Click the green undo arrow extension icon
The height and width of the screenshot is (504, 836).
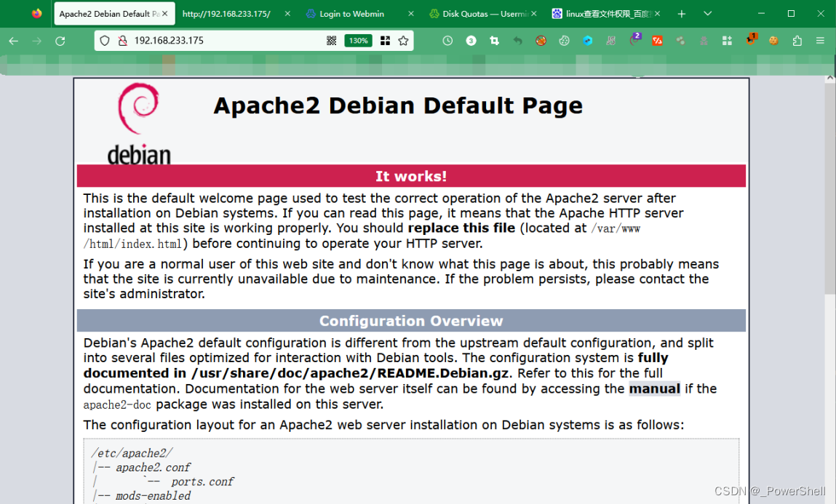pyautogui.click(x=517, y=41)
